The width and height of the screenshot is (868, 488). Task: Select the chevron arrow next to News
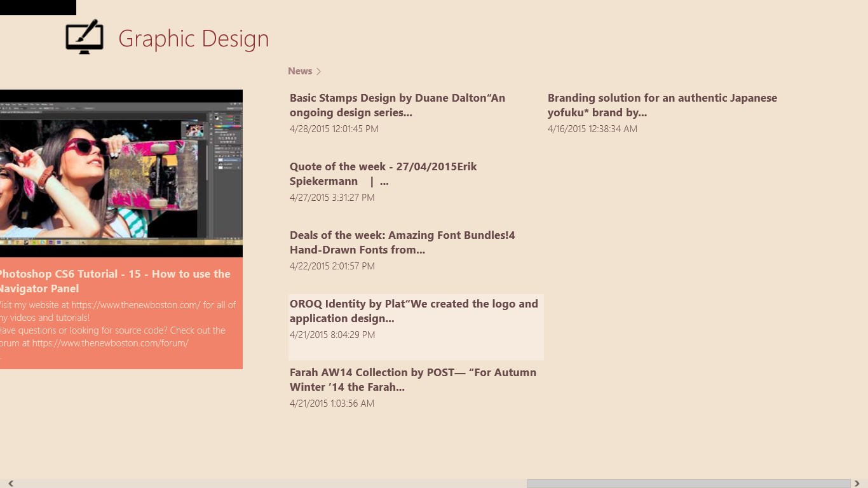[x=318, y=71]
